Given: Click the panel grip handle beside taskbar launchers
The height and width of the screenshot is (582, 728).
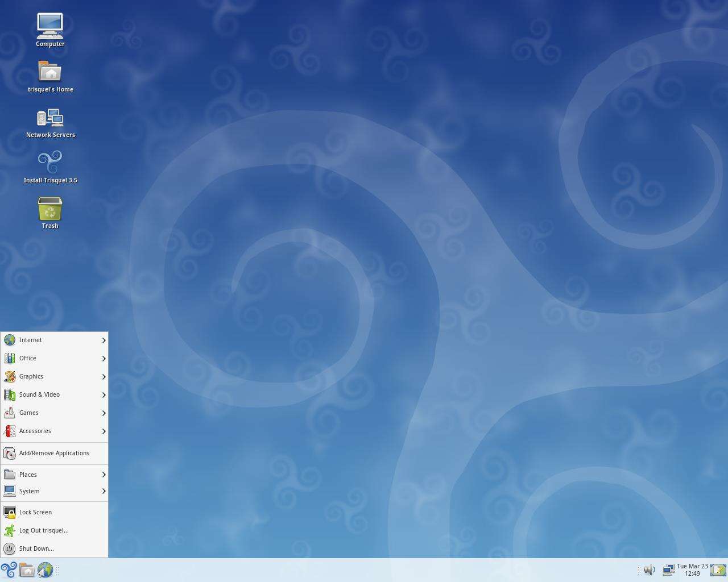Looking at the screenshot, I should coord(57,569).
